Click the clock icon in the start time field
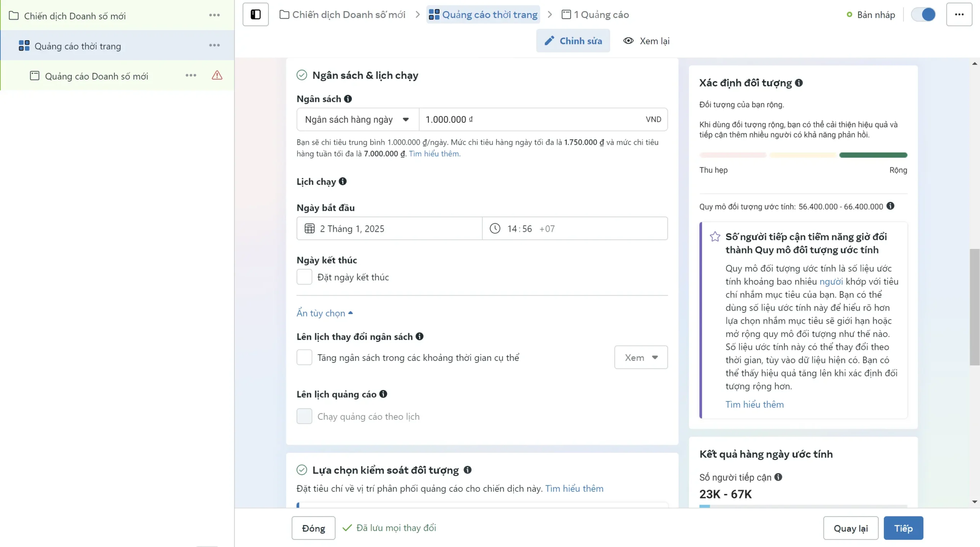Viewport: 980px width, 547px height. coord(495,229)
